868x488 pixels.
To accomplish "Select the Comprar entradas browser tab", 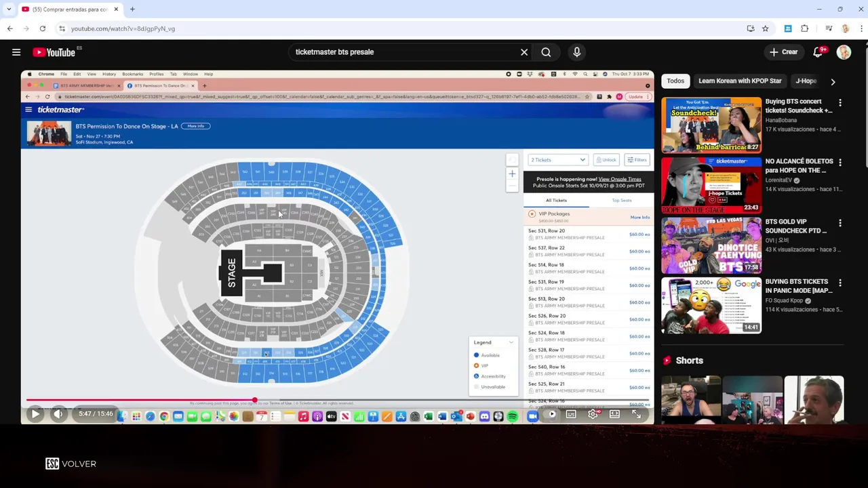I will tap(71, 9).
